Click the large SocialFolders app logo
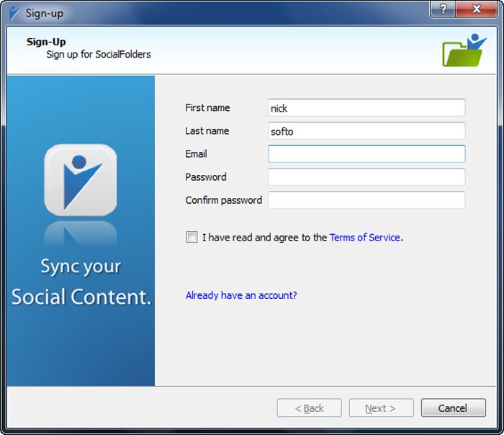 pos(81,180)
